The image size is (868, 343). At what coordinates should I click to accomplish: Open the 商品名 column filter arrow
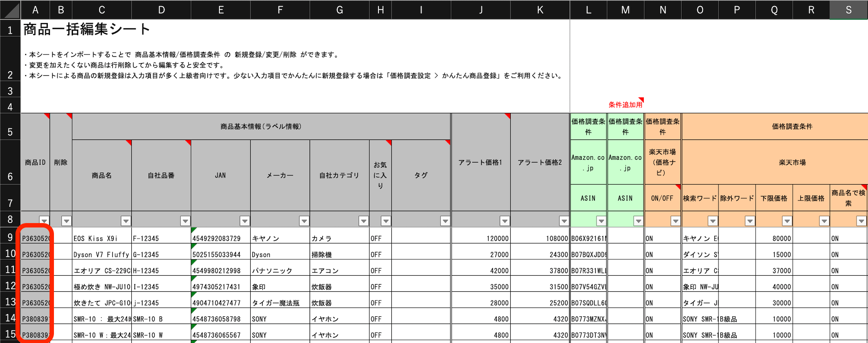[126, 220]
